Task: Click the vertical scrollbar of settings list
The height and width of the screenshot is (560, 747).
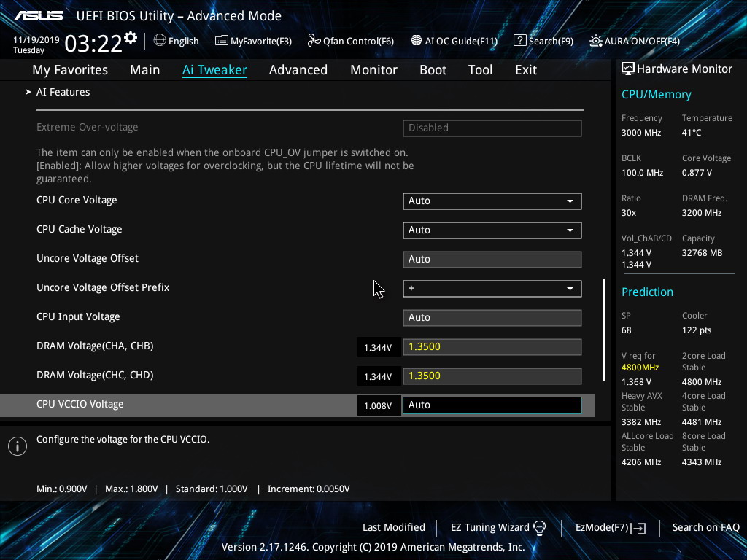Action: click(604, 330)
